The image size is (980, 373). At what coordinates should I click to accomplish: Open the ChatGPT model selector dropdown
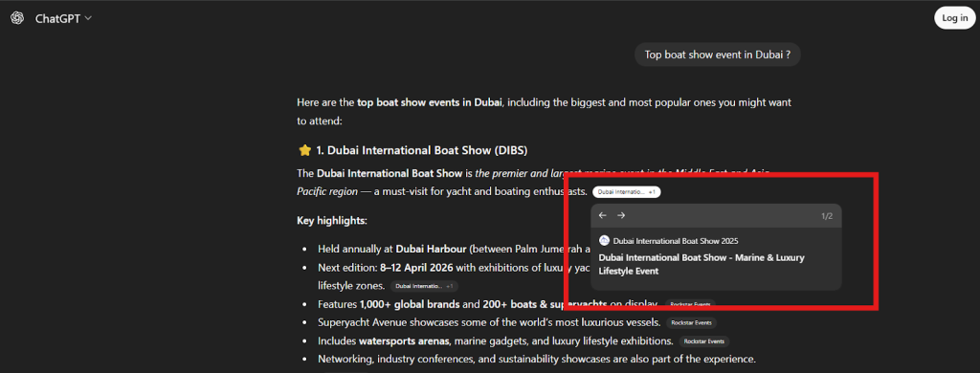(x=64, y=18)
